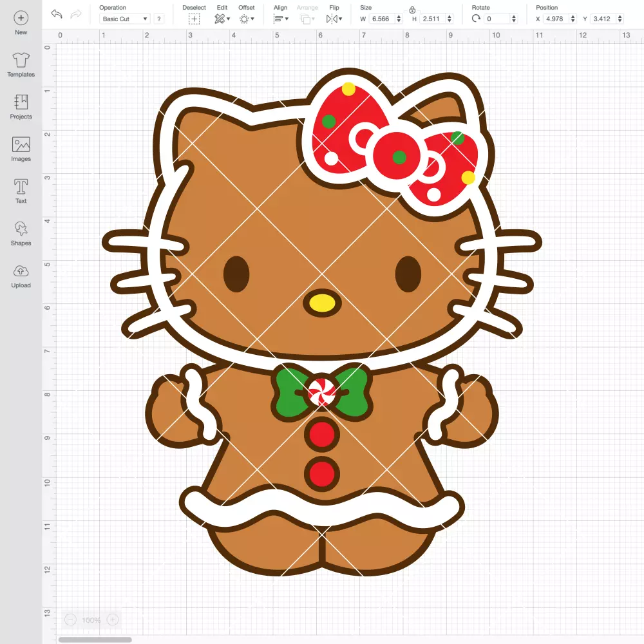Click the 100% zoom level label
Screen dimensions: 644x644
tap(91, 620)
